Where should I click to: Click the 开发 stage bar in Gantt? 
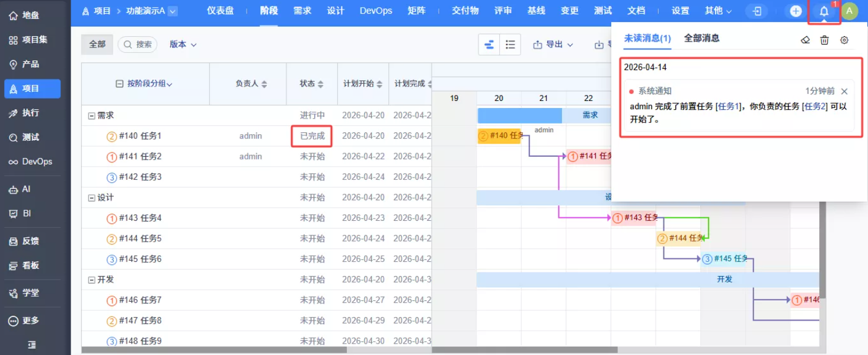coord(647,280)
